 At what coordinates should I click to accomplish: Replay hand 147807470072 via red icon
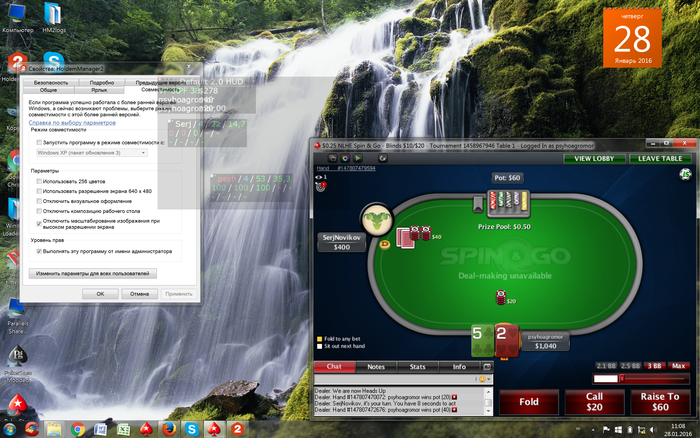(454, 397)
